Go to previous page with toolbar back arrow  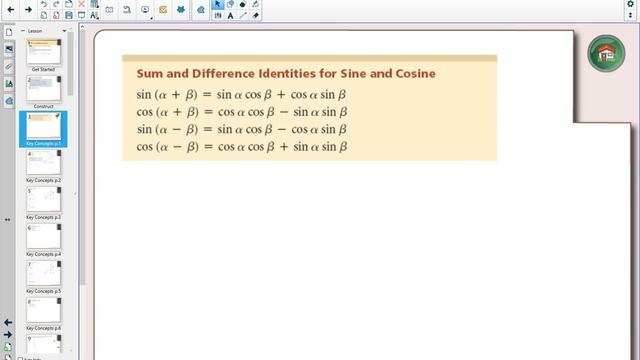(x=11, y=9)
